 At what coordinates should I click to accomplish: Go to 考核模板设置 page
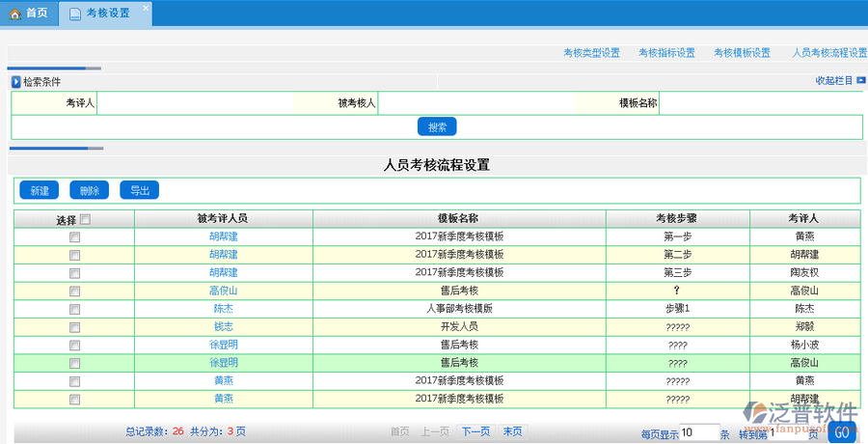pos(742,53)
